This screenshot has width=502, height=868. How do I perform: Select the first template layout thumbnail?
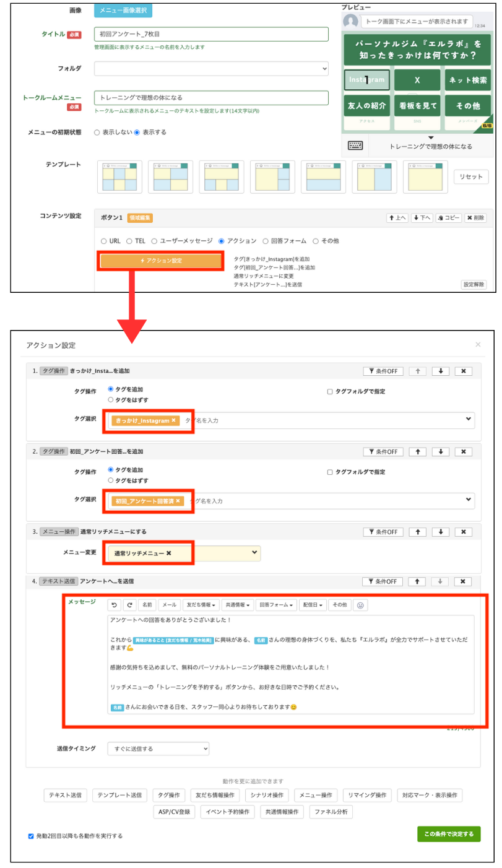pyautogui.click(x=119, y=177)
